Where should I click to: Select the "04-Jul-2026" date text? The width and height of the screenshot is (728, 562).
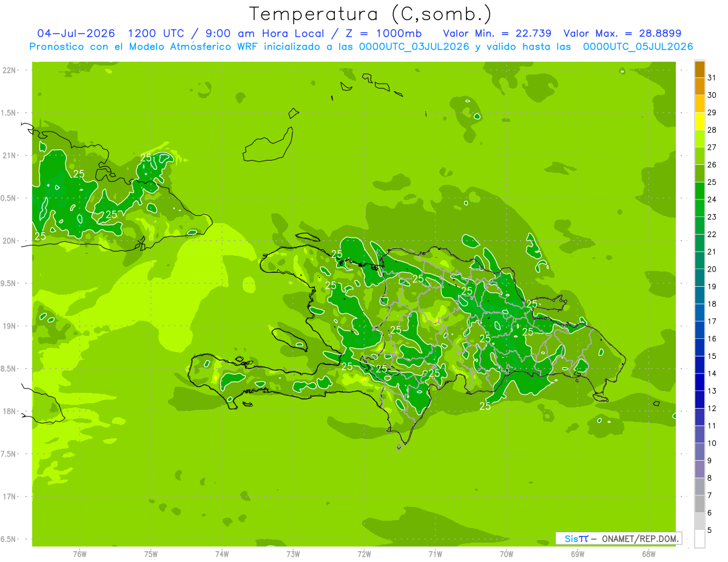tap(77, 33)
